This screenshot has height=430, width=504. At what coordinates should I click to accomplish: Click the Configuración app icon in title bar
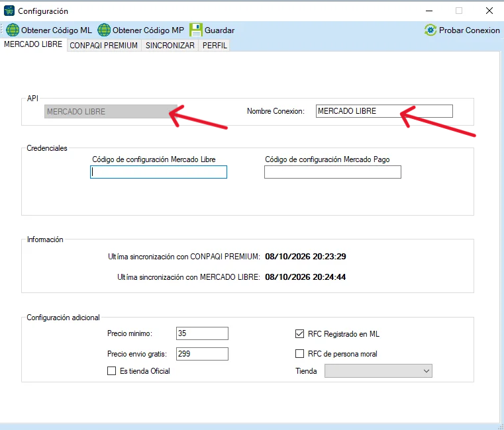pyautogui.click(x=9, y=11)
